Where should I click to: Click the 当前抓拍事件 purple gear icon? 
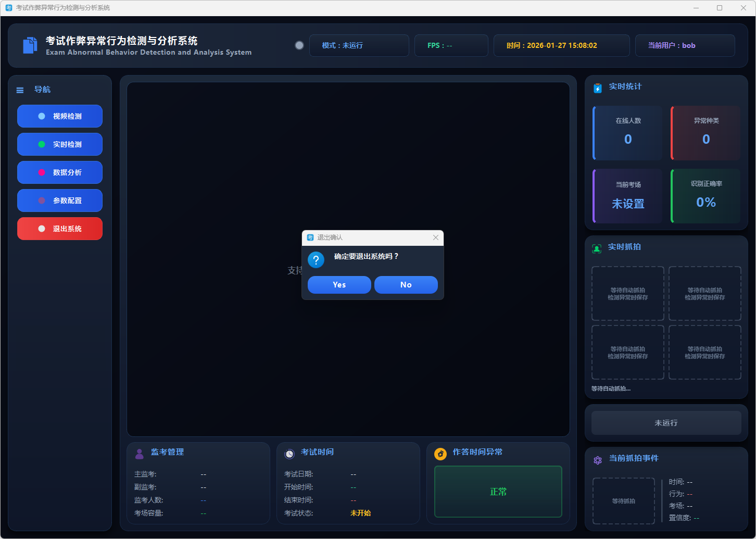(598, 460)
